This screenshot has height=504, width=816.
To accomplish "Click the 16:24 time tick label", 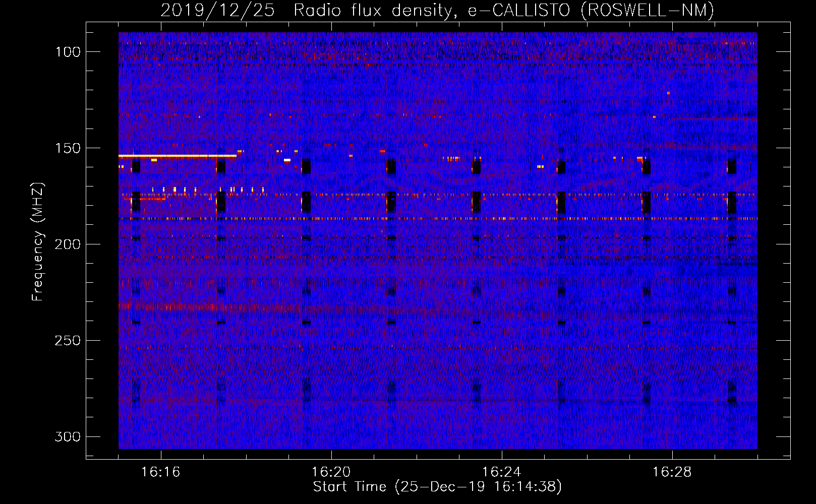I will click(x=502, y=472).
